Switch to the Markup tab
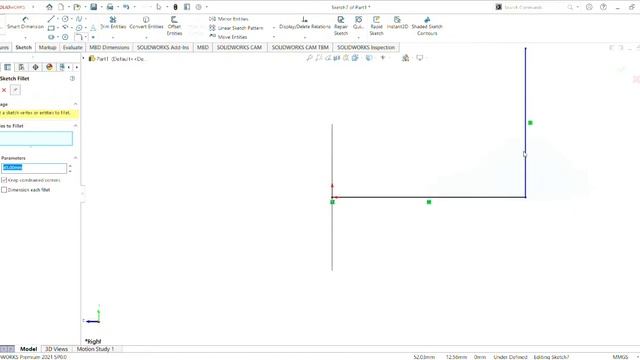 pyautogui.click(x=47, y=47)
